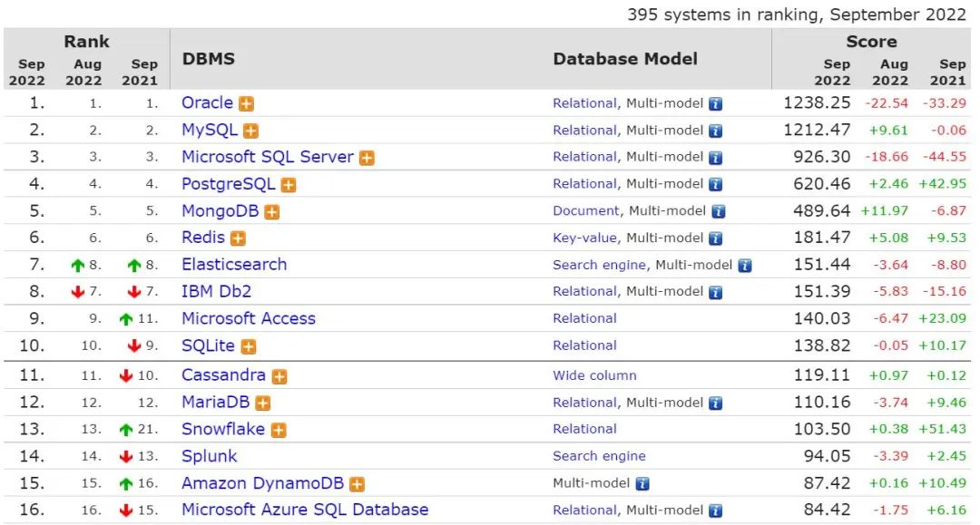
Task: Click the Key-value database model link
Action: (x=584, y=238)
